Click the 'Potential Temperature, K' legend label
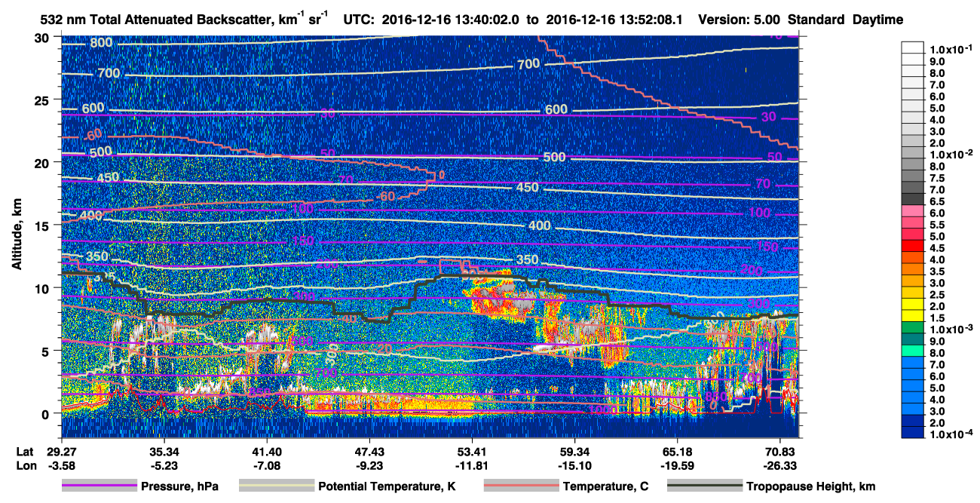 pos(387,487)
